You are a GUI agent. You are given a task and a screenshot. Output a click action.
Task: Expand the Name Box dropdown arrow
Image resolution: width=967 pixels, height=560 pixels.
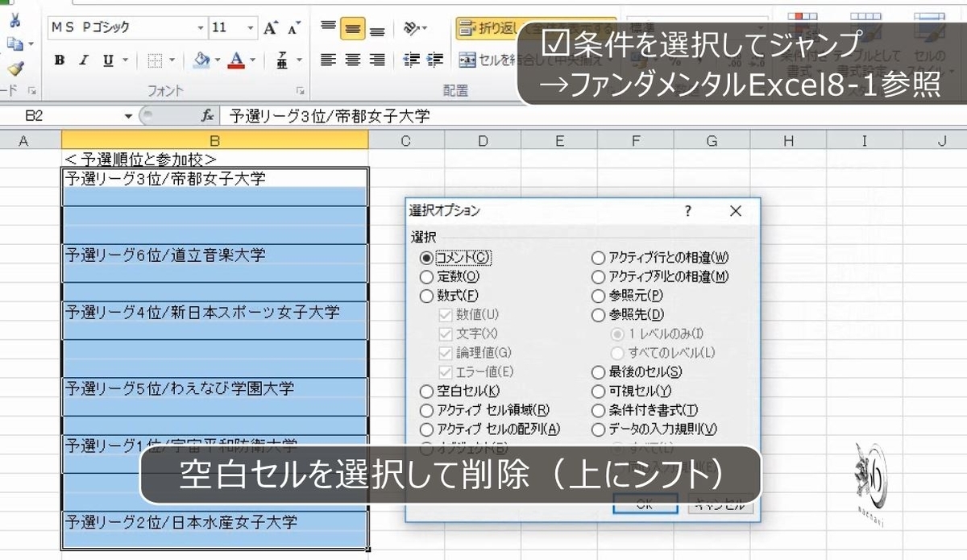[128, 117]
